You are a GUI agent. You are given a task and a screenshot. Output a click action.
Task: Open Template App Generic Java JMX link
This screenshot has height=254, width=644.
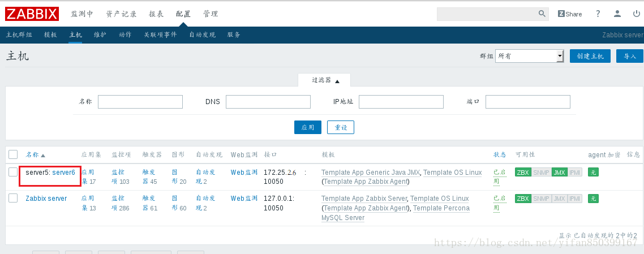tap(371, 173)
